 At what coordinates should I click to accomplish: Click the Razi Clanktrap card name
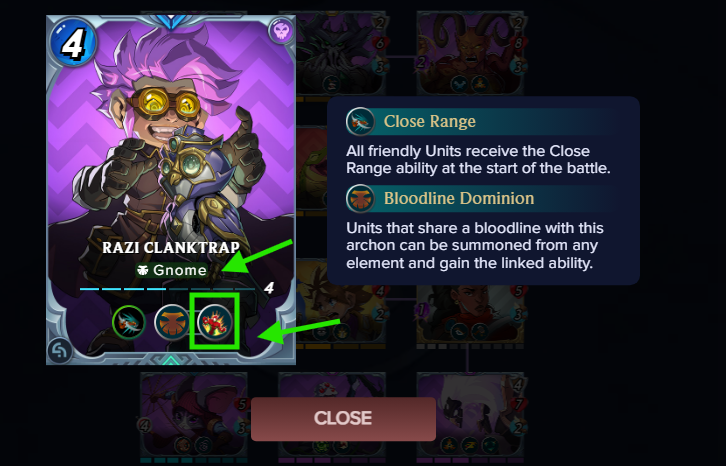pos(171,247)
